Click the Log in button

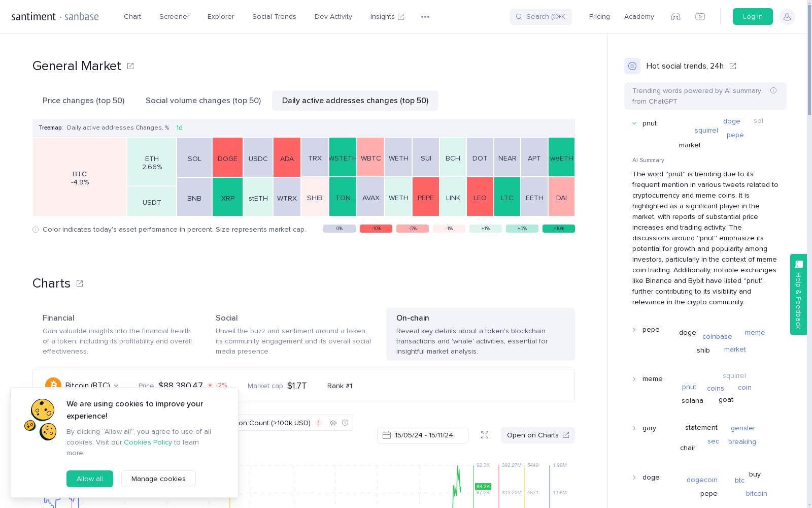pyautogui.click(x=753, y=17)
